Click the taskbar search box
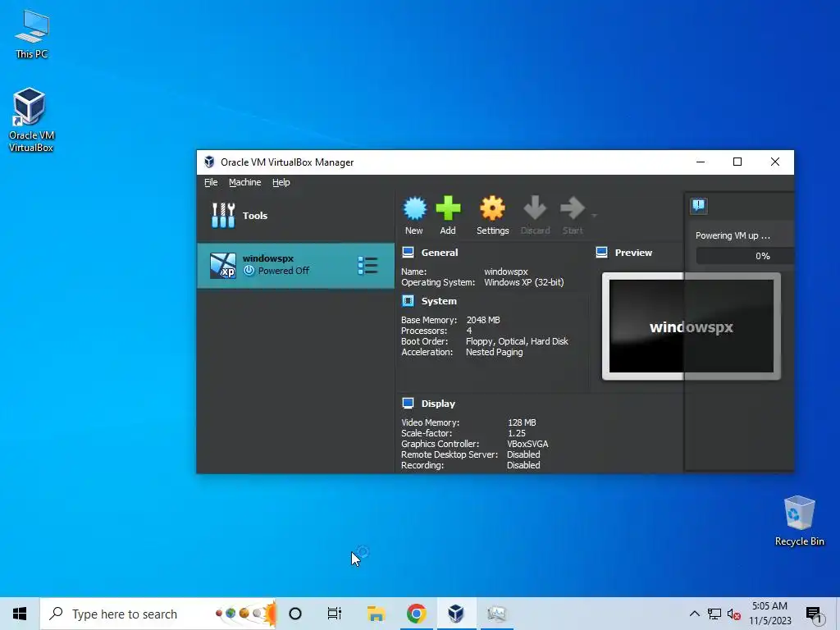This screenshot has width=840, height=630. (158, 614)
